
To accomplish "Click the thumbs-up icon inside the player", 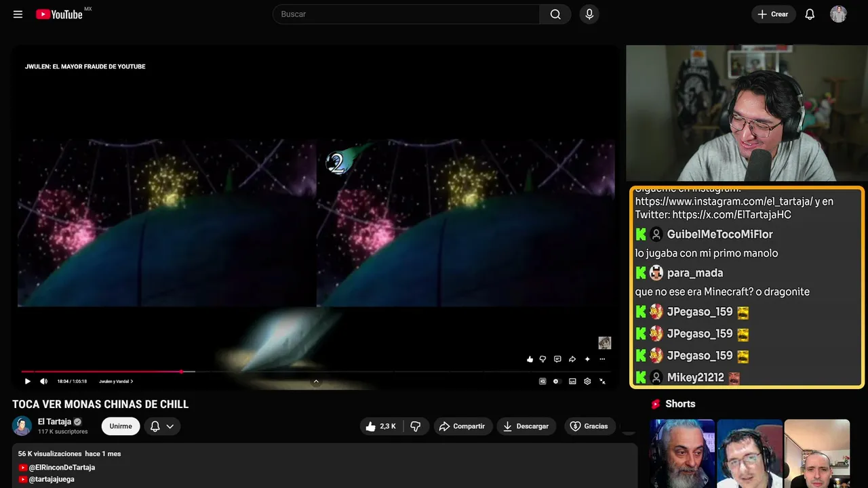I will (530, 359).
